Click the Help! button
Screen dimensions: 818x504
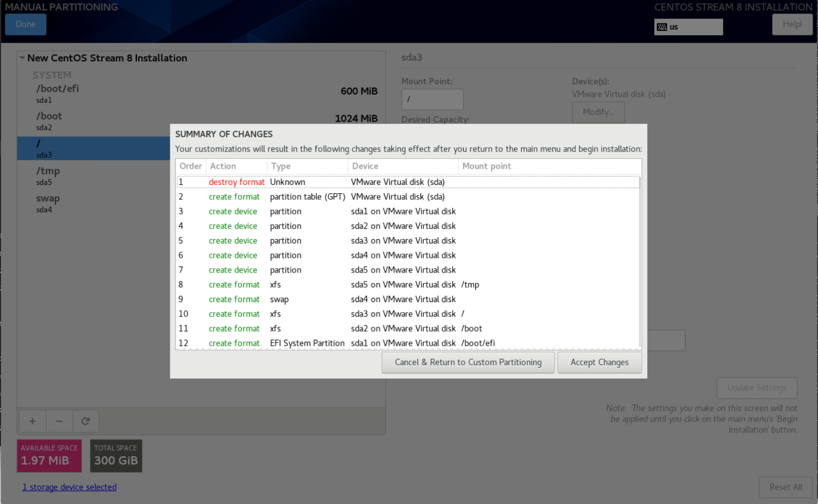tap(792, 25)
